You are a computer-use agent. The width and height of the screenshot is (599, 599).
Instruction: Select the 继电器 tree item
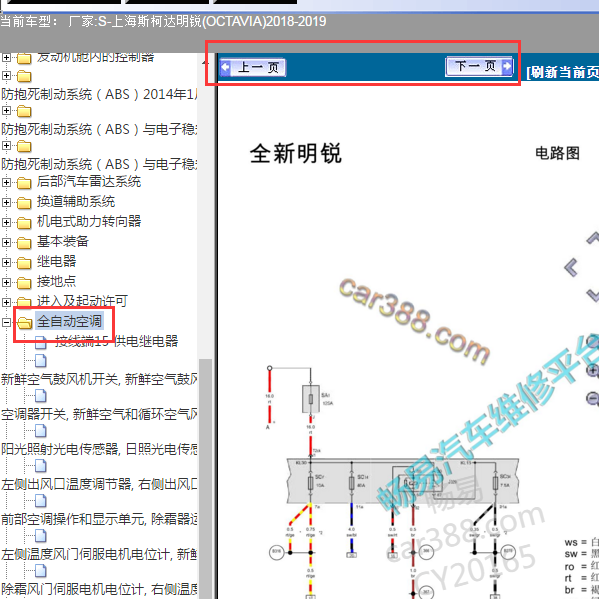tap(56, 261)
